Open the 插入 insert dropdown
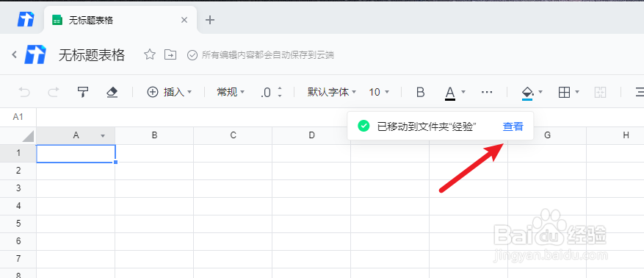Screen dimensions: 644x278 click(169, 92)
